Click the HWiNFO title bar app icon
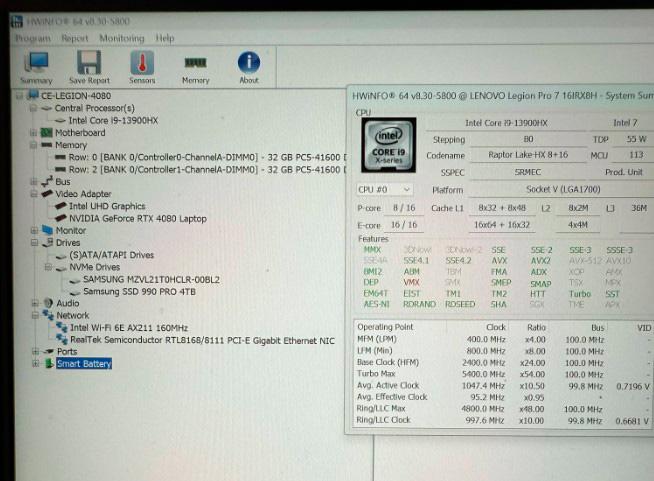Viewport: 654px width, 481px height. click(17, 21)
